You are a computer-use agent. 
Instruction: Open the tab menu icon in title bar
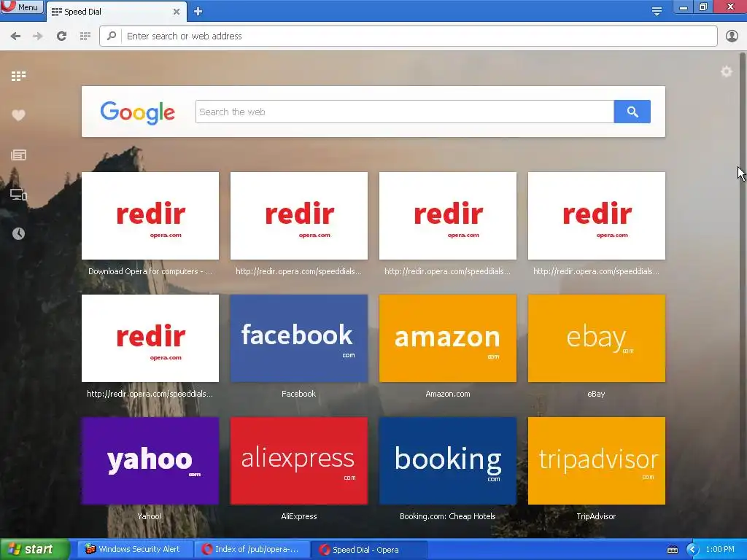657,12
